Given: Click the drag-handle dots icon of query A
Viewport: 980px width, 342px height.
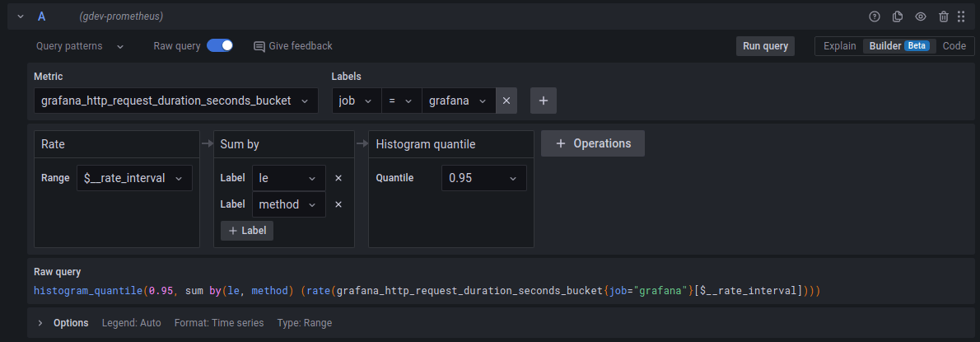Looking at the screenshot, I should coord(961,16).
